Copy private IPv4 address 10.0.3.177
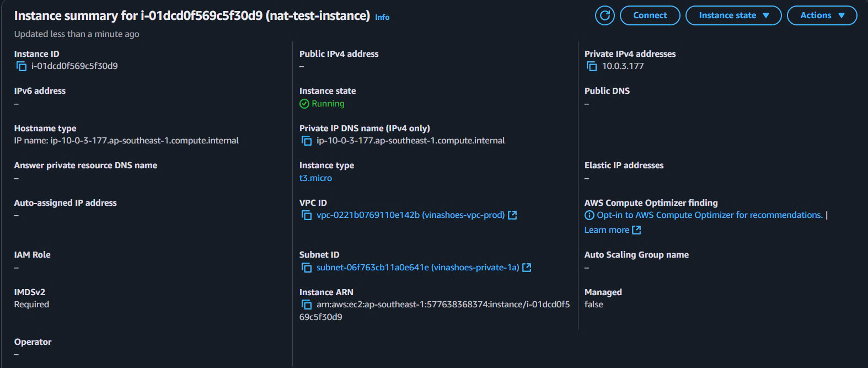The width and height of the screenshot is (868, 368). [x=591, y=66]
